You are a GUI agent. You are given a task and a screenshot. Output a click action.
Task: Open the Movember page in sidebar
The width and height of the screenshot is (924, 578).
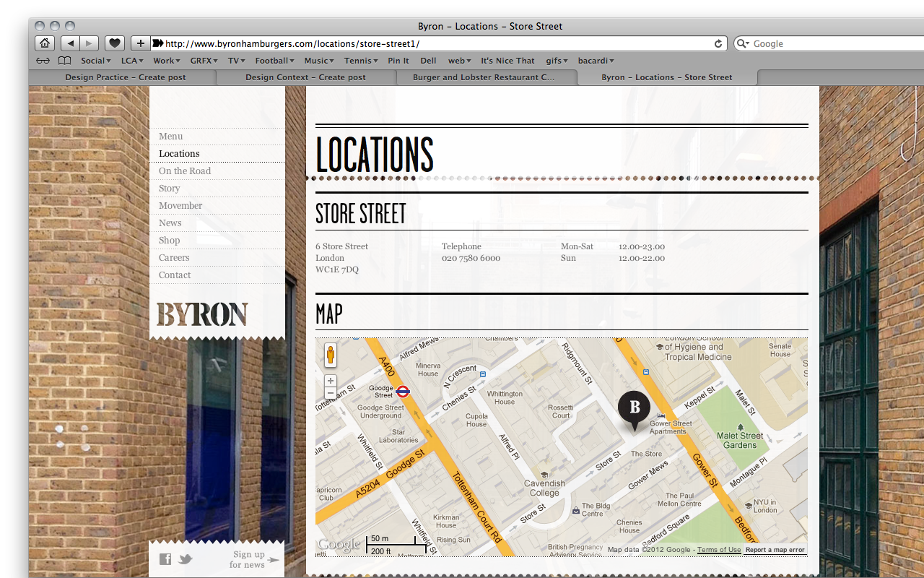[180, 205]
